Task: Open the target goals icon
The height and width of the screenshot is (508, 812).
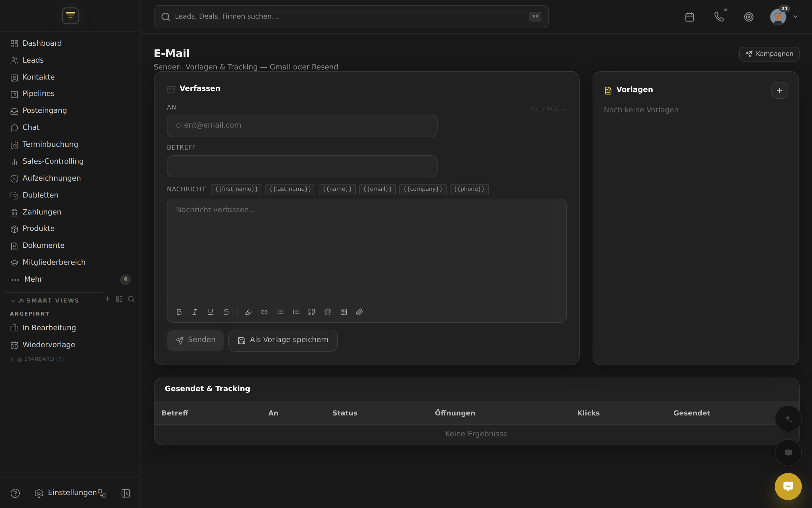Action: pos(749,17)
